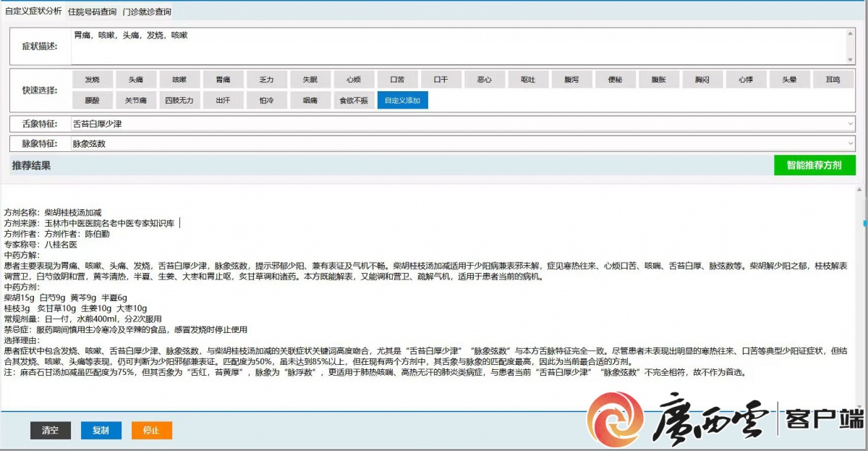Pick the 胃痛 quick symptom
The height and width of the screenshot is (451, 868).
point(223,80)
